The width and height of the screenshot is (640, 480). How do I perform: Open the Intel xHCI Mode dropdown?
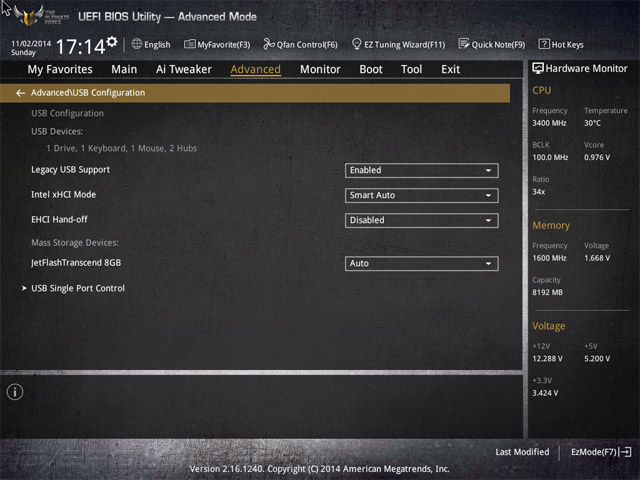(421, 195)
